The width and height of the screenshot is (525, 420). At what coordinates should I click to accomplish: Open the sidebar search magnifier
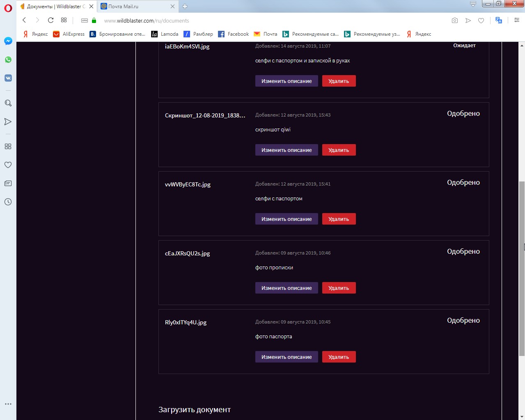pyautogui.click(x=8, y=103)
